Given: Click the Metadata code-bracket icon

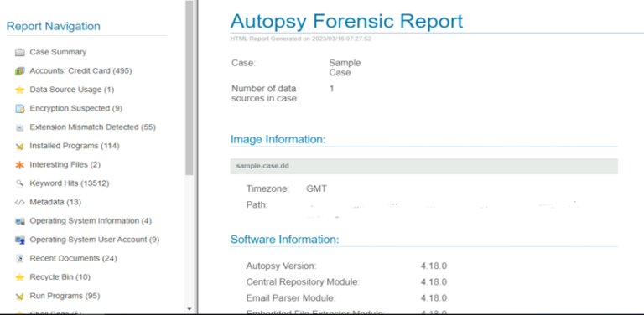Looking at the screenshot, I should (20, 202).
